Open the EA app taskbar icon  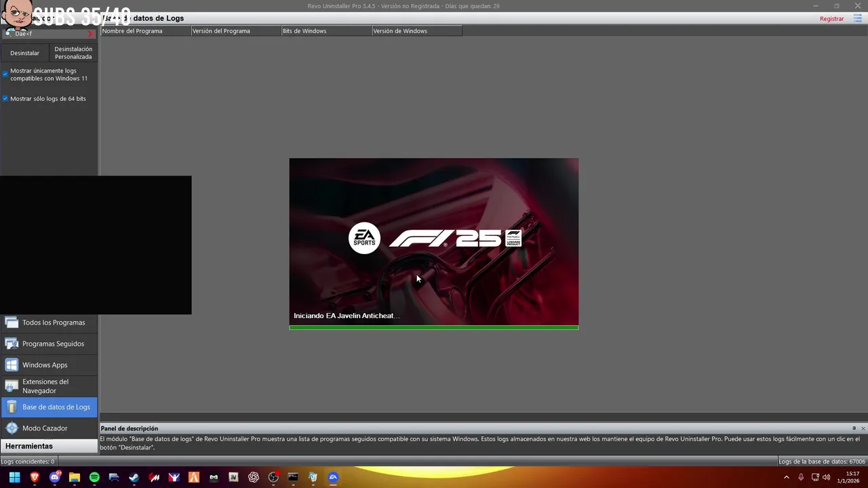click(x=333, y=477)
